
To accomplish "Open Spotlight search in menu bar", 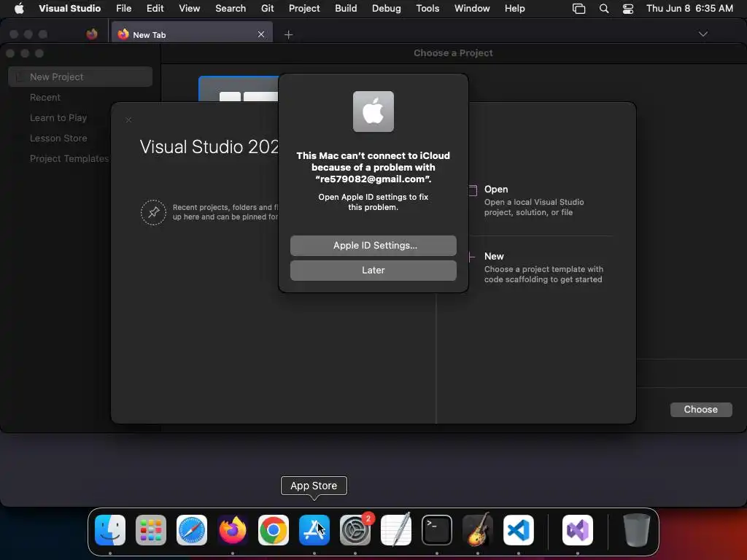I will (x=603, y=9).
